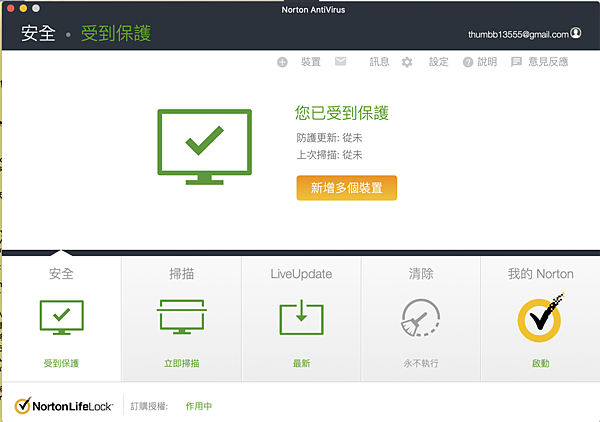The width and height of the screenshot is (600, 422).
Task: Click the 新增多個裝置 orange button
Action: pos(347,188)
